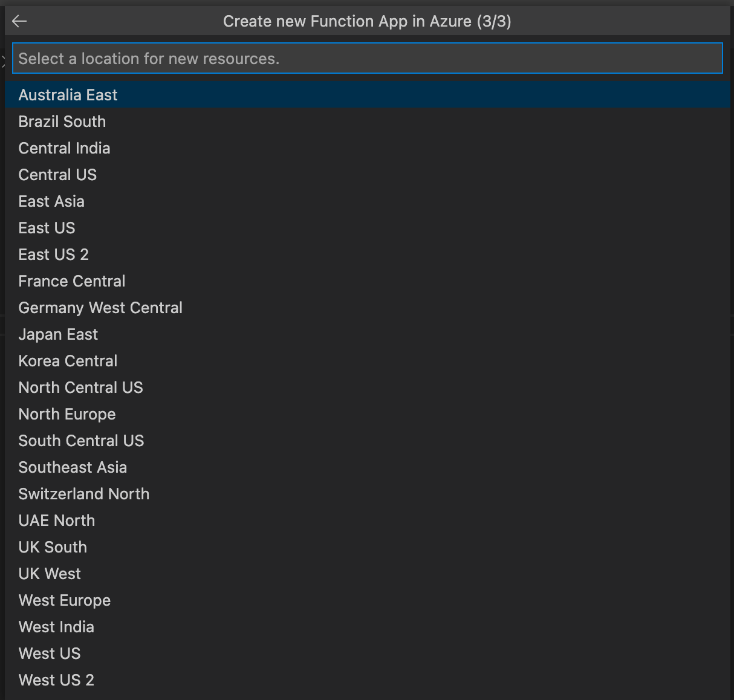Choose Brazil South region
This screenshot has height=700, width=734.
[62, 122]
